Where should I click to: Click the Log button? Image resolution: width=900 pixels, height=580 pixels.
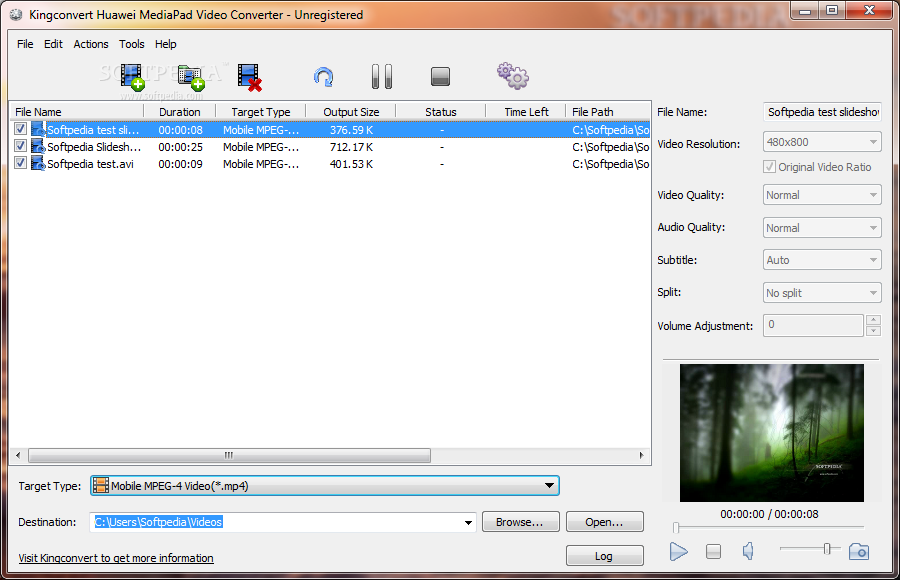coord(604,556)
